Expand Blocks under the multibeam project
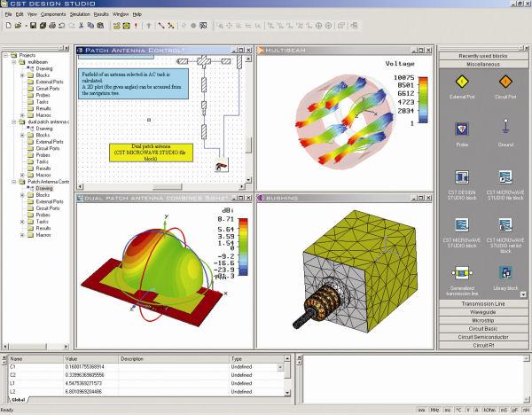Image resolution: width=532 pixels, height=415 pixels. [x=22, y=76]
